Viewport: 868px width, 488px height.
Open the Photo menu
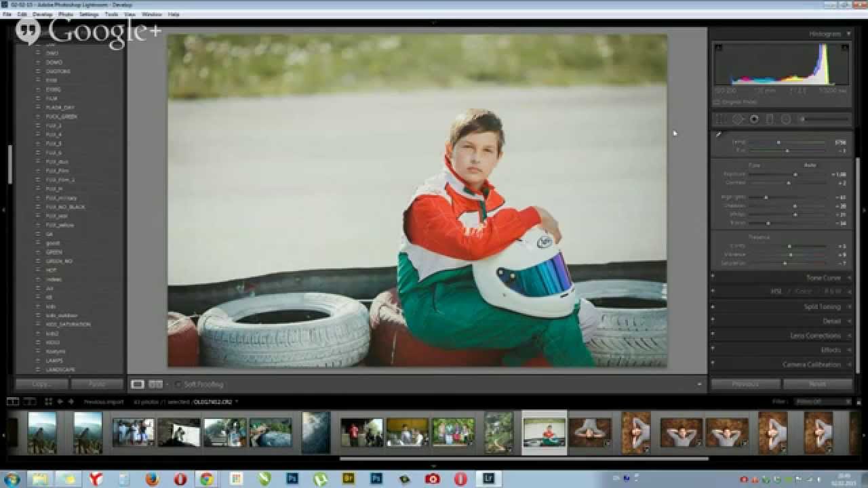(x=66, y=14)
